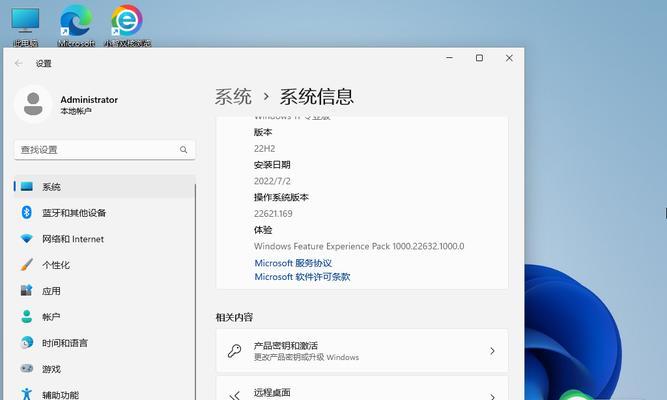The image size is (667, 400).
Task: Click the search magnifier icon
Action: click(x=183, y=150)
